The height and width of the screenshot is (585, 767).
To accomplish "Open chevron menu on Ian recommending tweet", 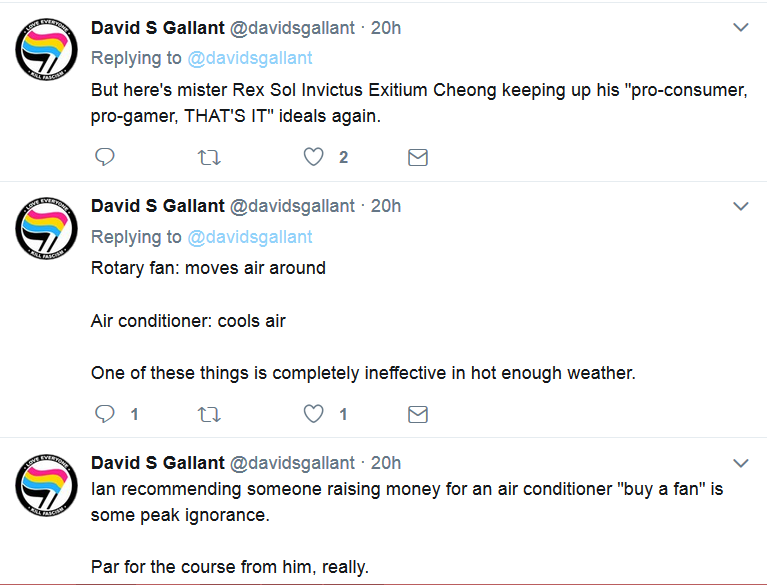I will [x=741, y=463].
